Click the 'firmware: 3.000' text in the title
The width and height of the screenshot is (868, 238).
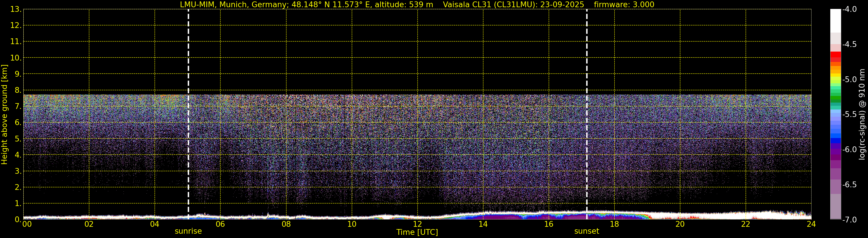click(624, 5)
